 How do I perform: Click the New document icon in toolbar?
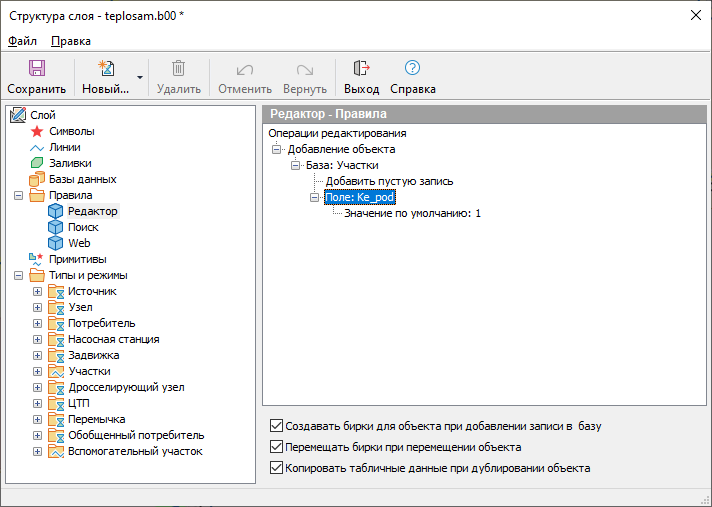coord(106,69)
